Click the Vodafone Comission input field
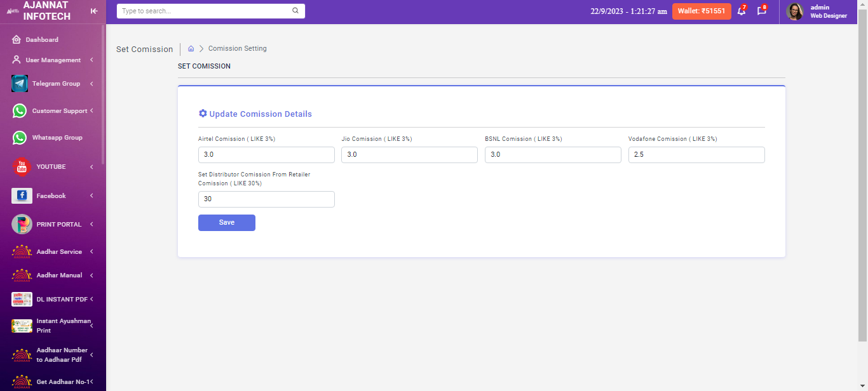The width and height of the screenshot is (868, 391). tap(696, 155)
